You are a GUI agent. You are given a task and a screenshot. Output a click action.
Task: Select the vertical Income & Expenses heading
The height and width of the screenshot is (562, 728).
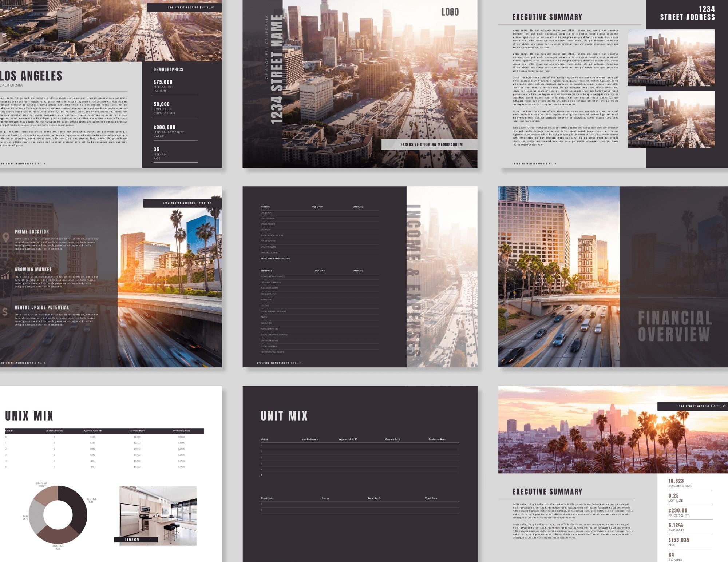point(414,280)
